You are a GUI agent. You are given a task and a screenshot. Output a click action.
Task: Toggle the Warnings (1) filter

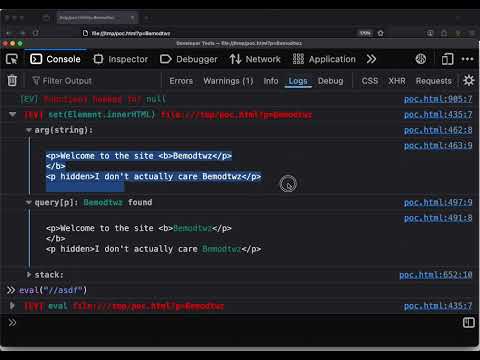[x=228, y=81]
